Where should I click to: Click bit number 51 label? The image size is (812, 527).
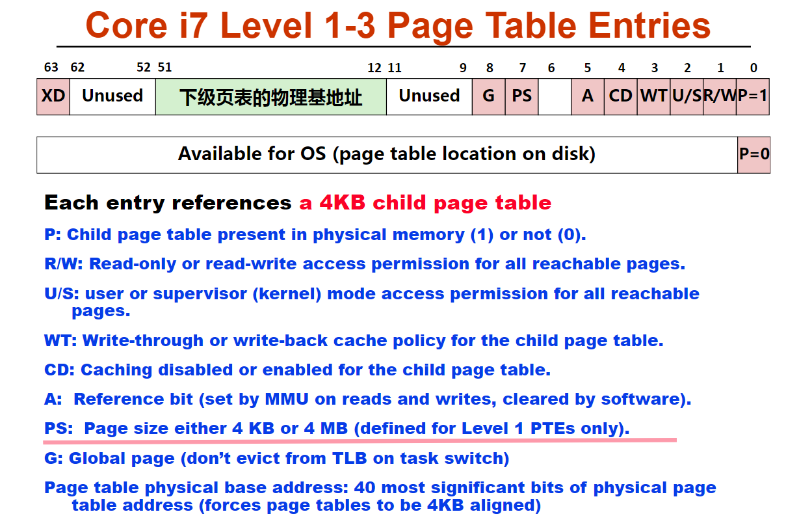[x=164, y=68]
